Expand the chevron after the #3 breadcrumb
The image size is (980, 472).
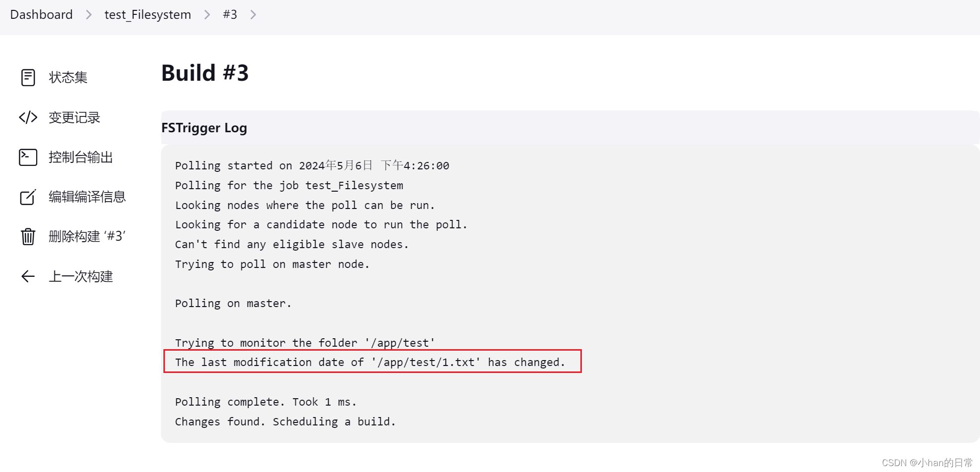(253, 14)
